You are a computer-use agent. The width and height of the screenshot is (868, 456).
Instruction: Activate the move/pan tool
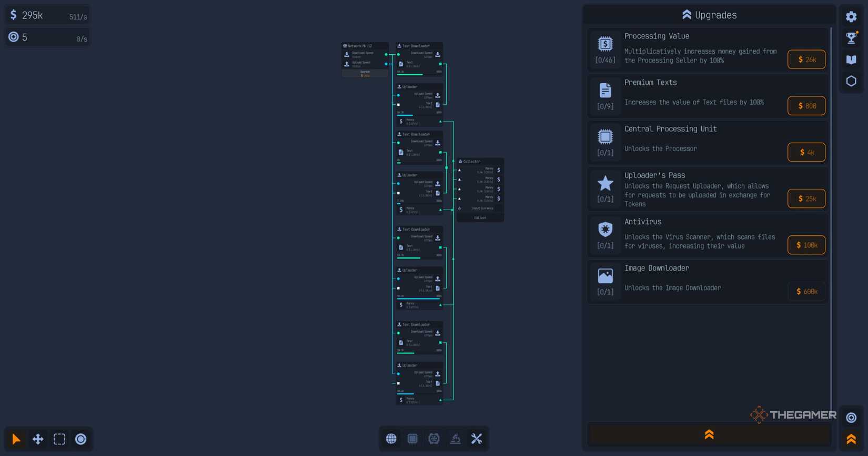[38, 439]
